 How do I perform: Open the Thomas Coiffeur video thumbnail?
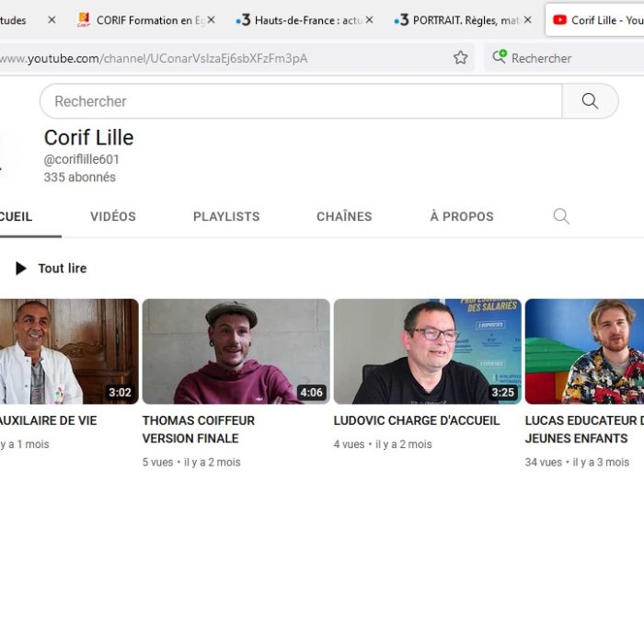click(236, 351)
